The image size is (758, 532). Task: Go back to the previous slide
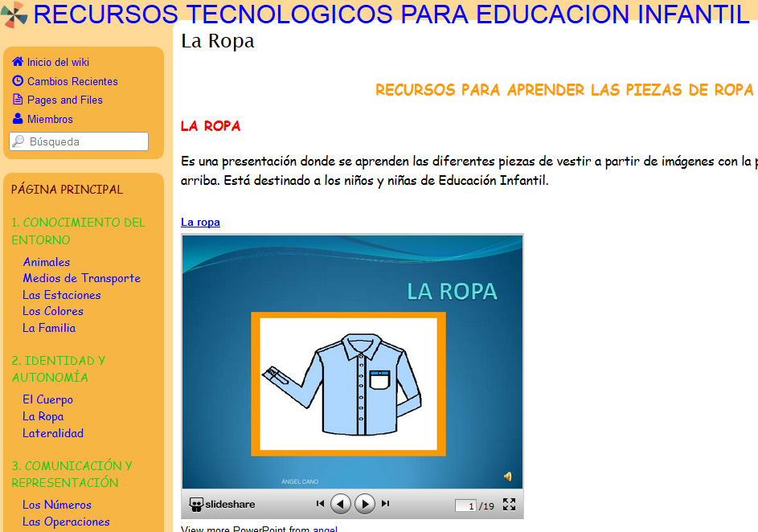(340, 503)
